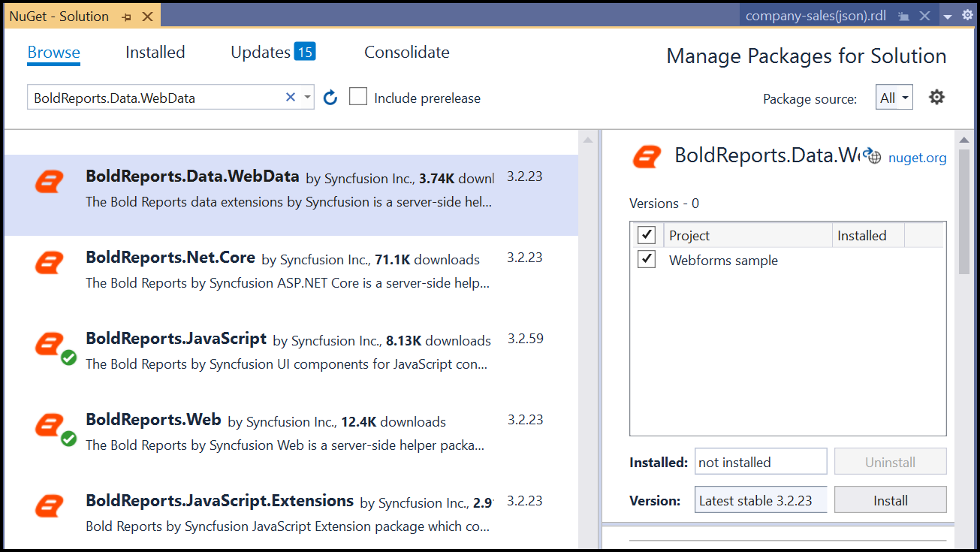Select the BoldReports.Web package name
Viewport: 980px width, 552px height.
tap(153, 420)
